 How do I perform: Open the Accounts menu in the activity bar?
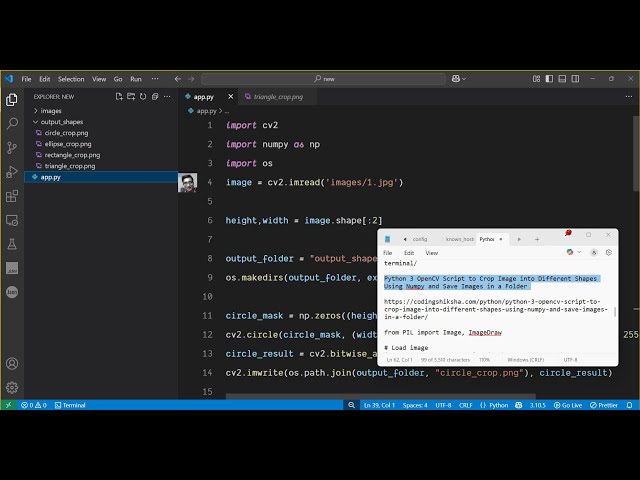pos(12,363)
